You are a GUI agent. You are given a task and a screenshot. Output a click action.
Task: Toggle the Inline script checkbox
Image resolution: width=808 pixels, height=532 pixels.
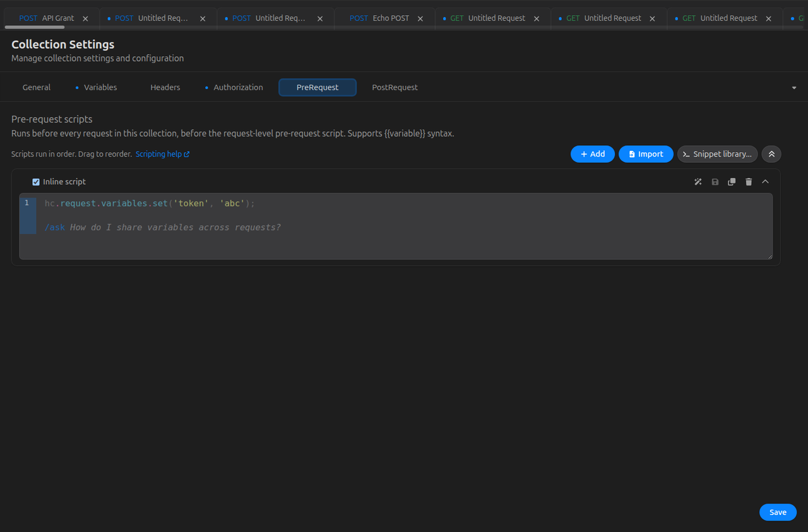36,182
